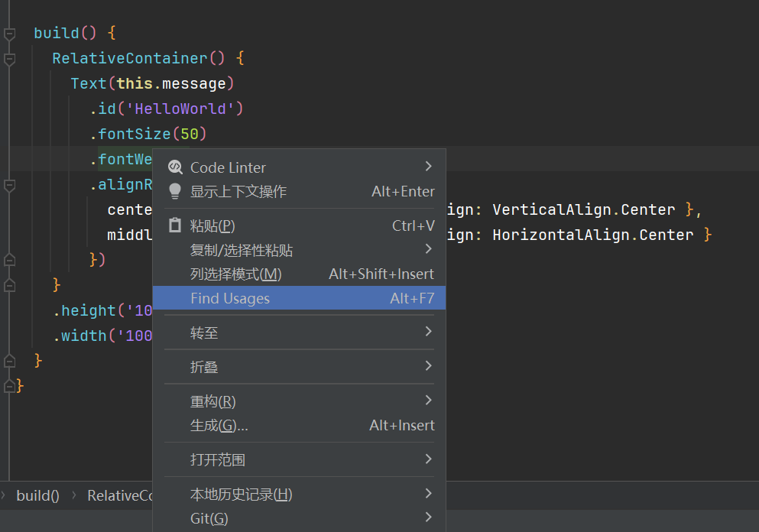759x532 pixels.
Task: Choose 列选择模式(M) menu entry
Action: click(x=299, y=274)
